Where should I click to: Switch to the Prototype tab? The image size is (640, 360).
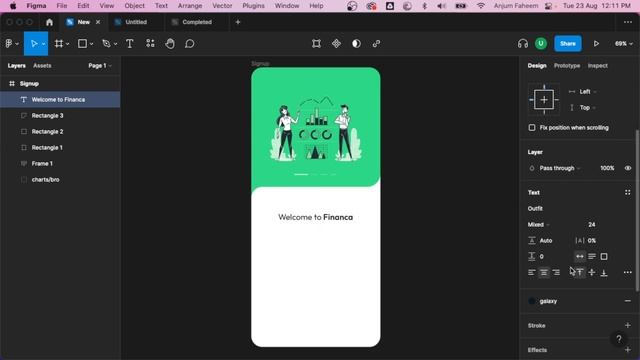pyautogui.click(x=567, y=65)
